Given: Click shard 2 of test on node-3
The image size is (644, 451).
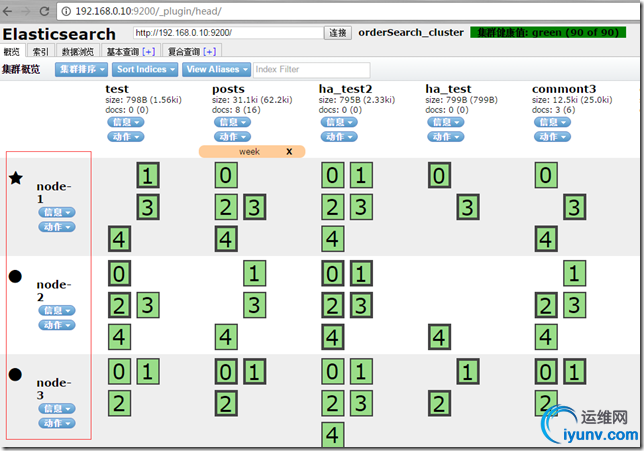Looking at the screenshot, I should coord(120,404).
